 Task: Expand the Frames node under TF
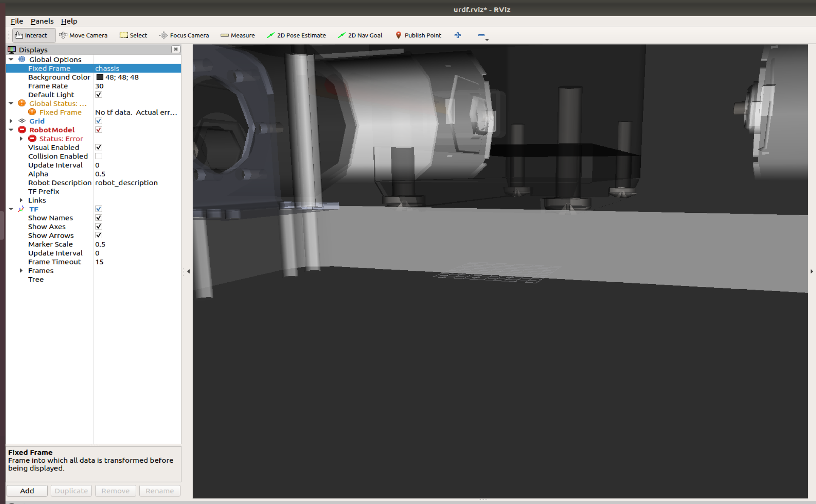point(21,270)
